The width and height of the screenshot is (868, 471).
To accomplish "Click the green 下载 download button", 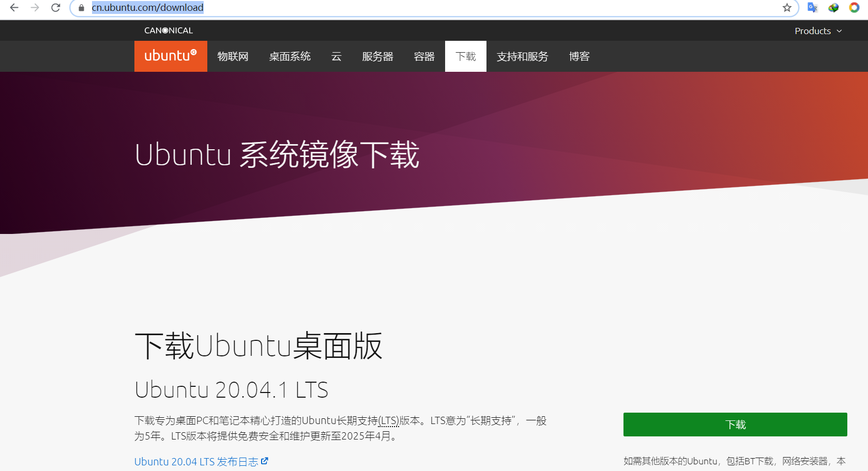I will tap(735, 424).
